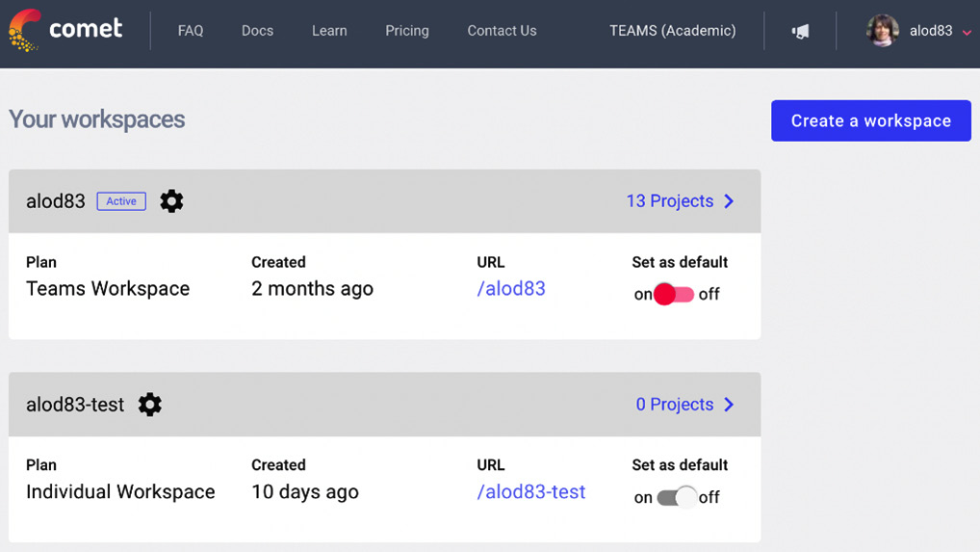The image size is (980, 552).
Task: Click chevron next to 0 Projects
Action: pos(729,405)
